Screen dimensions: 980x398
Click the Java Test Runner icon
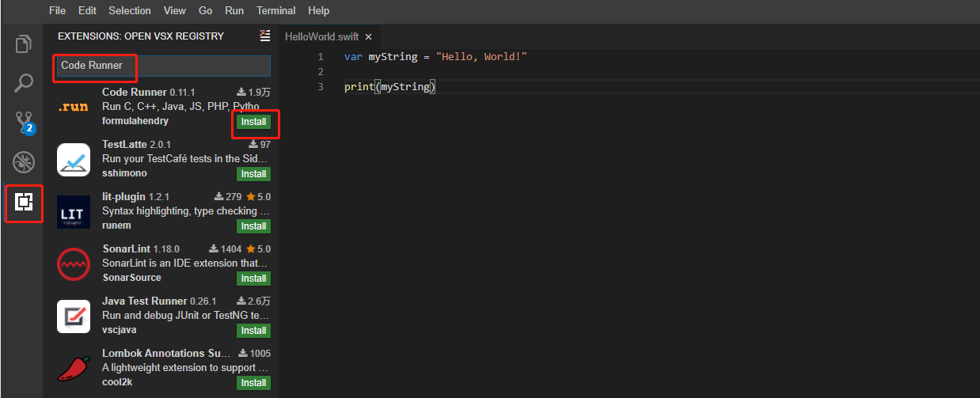[x=74, y=317]
